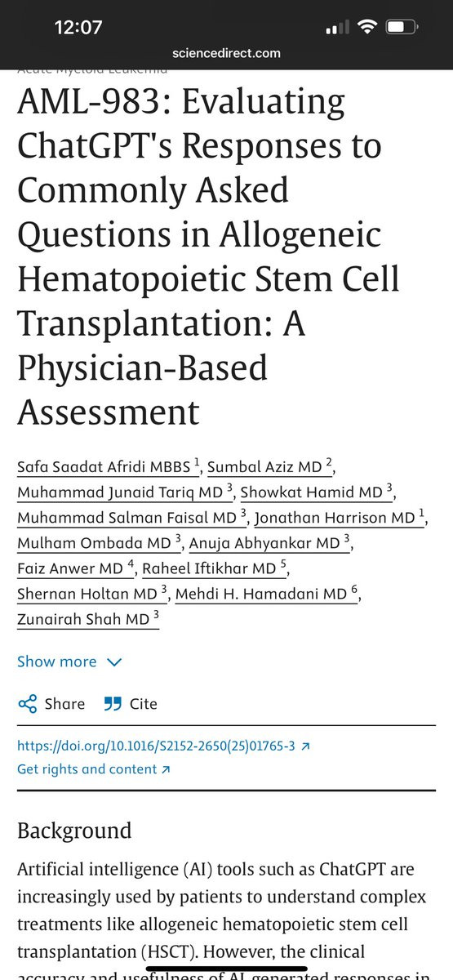
Task: Tap the arrow icon beside DOI link
Action: [x=306, y=746]
